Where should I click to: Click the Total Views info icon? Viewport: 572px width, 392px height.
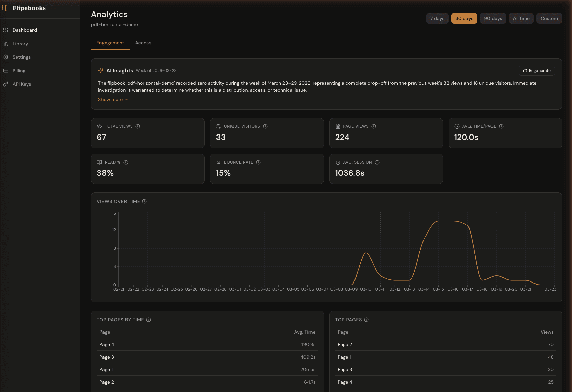click(x=137, y=126)
